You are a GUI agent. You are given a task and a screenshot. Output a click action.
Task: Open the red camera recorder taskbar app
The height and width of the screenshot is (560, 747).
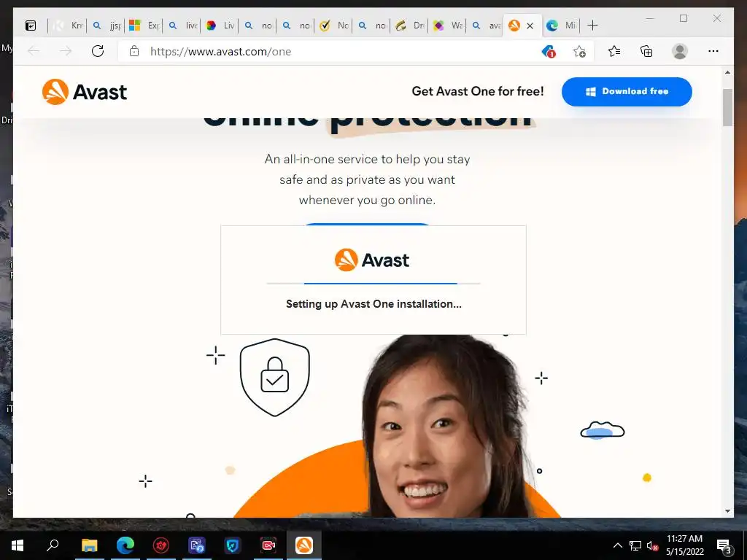[268, 545]
